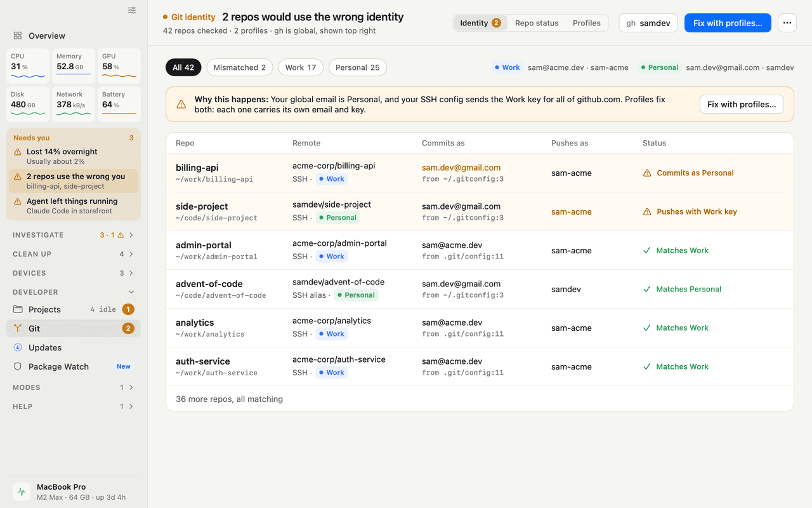This screenshot has width=812, height=508.
Task: Click warning icon beside 'Commits as Personal'
Action: (647, 173)
